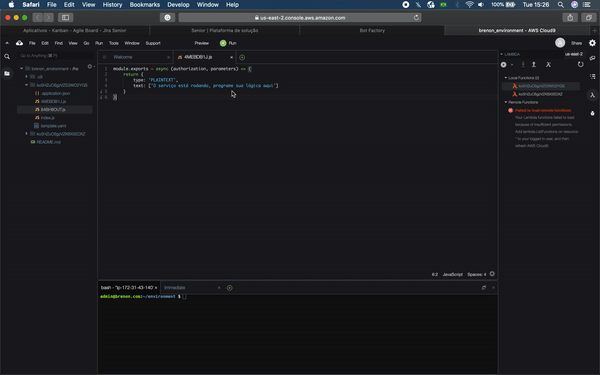The height and width of the screenshot is (375, 600).
Task: Click the Failed to load remote functions message
Action: [543, 110]
